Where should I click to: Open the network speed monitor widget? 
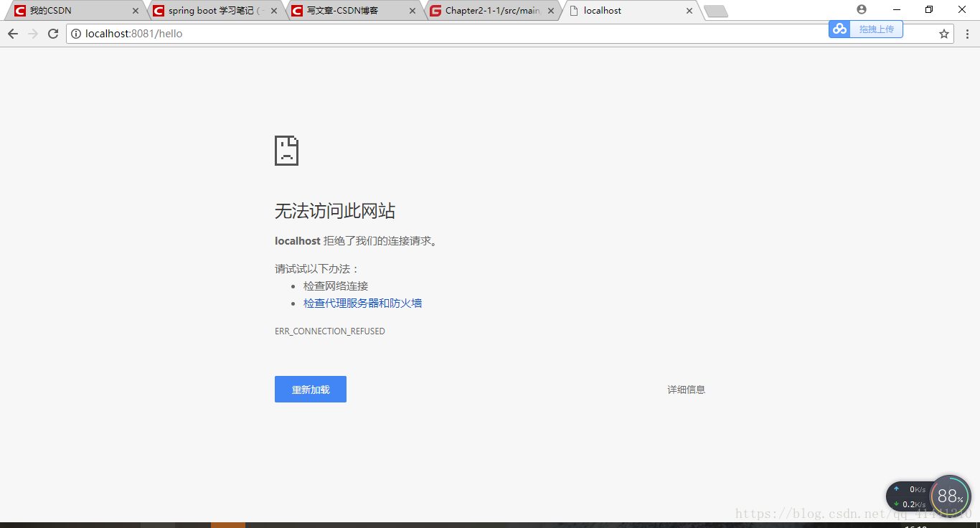point(910,496)
